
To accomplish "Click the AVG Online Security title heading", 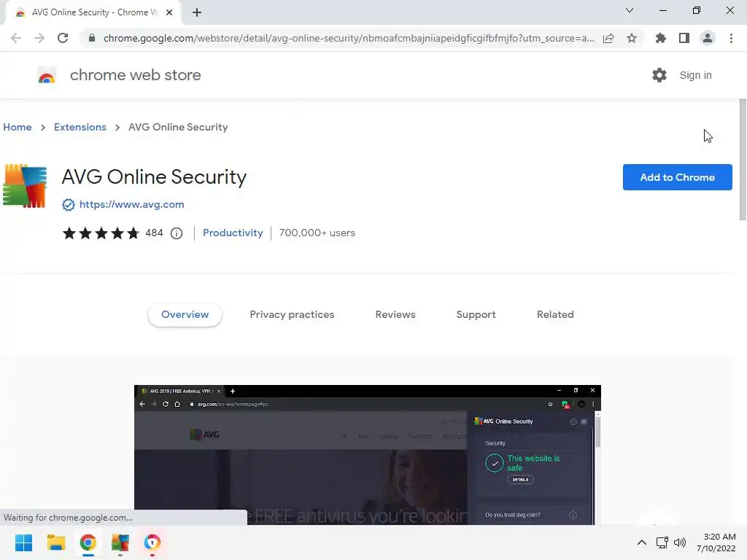I will coord(154,176).
